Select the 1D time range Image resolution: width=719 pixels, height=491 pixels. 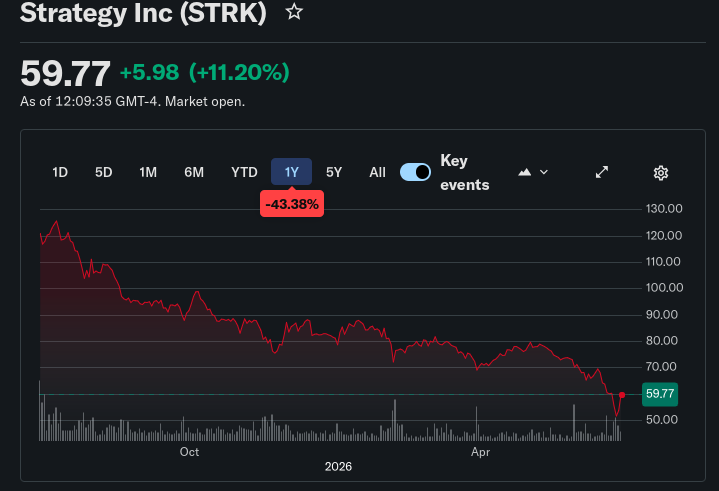[60, 172]
